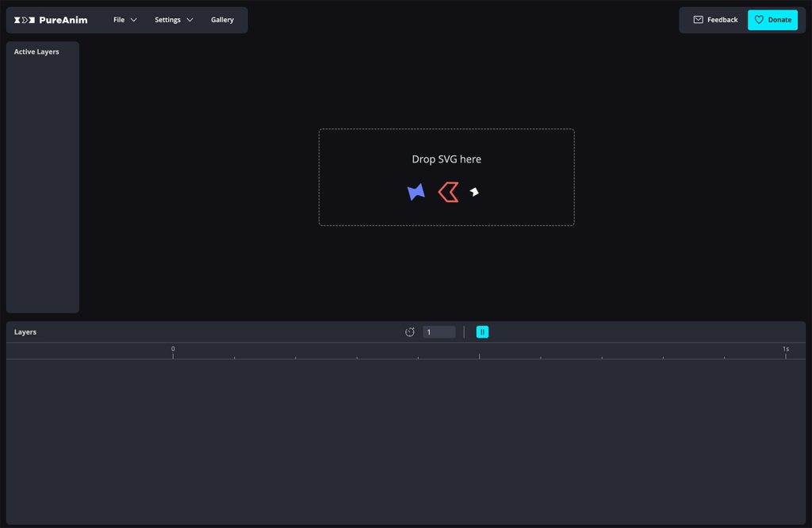Open the Gallery page
Image resolution: width=812 pixels, height=528 pixels.
(222, 20)
